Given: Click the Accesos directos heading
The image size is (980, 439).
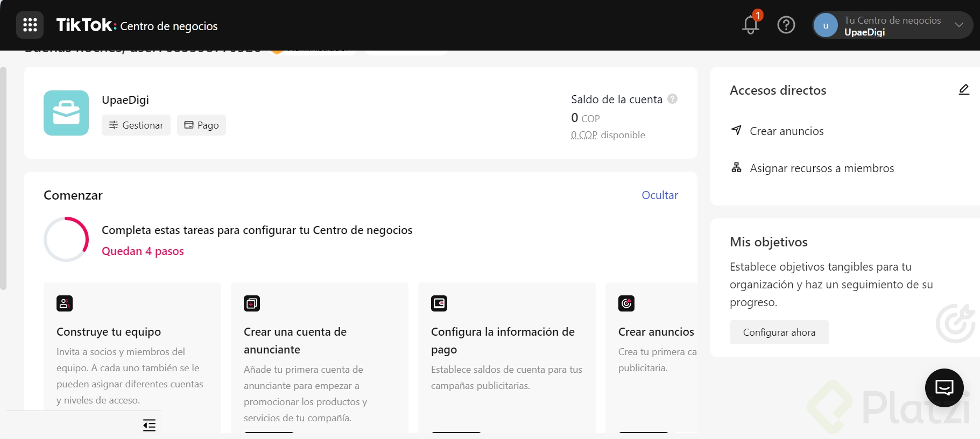Looking at the screenshot, I should coord(778,90).
